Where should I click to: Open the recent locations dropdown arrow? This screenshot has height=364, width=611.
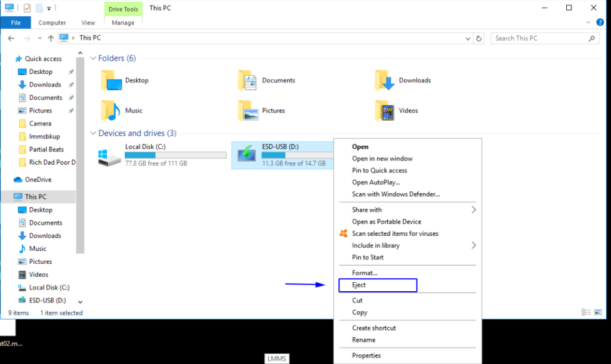[x=39, y=38]
